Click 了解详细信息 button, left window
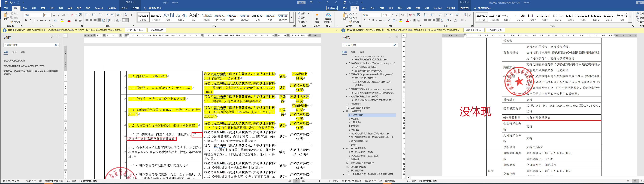Screen dimensions: 644x184 coord(156,30)
